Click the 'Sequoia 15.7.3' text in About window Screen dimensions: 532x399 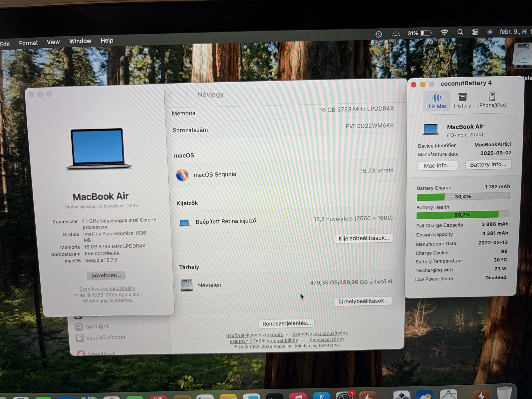point(101,260)
